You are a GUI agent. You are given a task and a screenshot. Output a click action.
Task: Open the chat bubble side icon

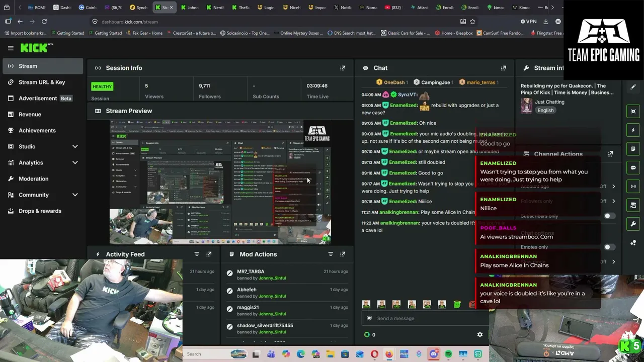coord(633,167)
